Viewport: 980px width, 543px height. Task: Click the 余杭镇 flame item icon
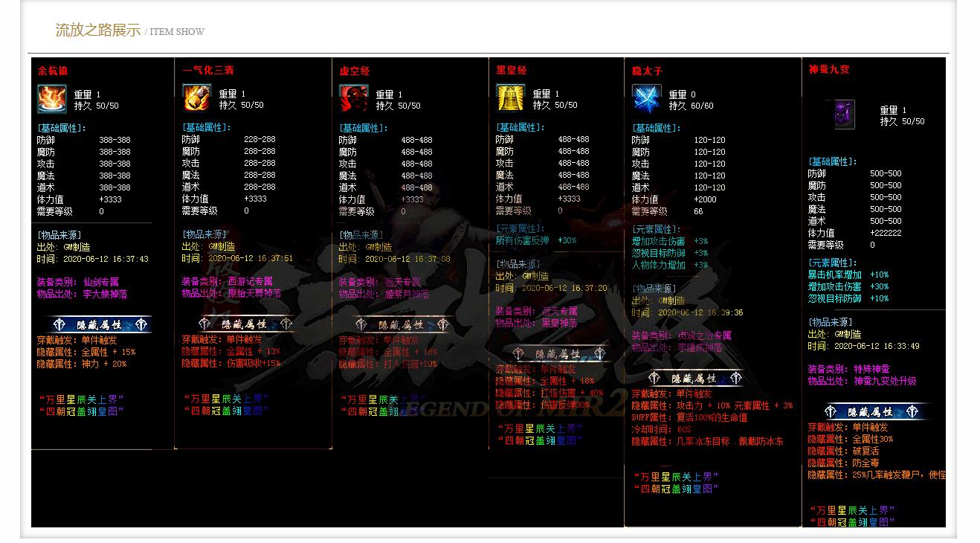pyautogui.click(x=50, y=97)
